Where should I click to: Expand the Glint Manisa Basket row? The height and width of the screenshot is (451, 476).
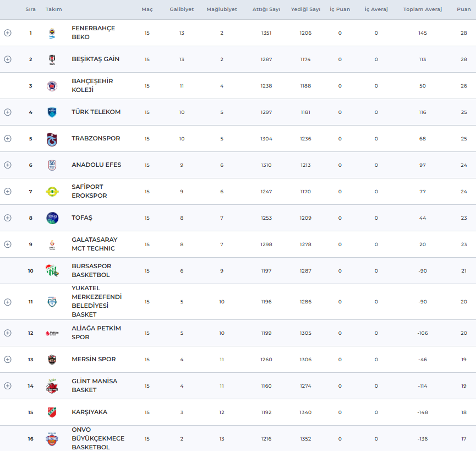(x=8, y=386)
